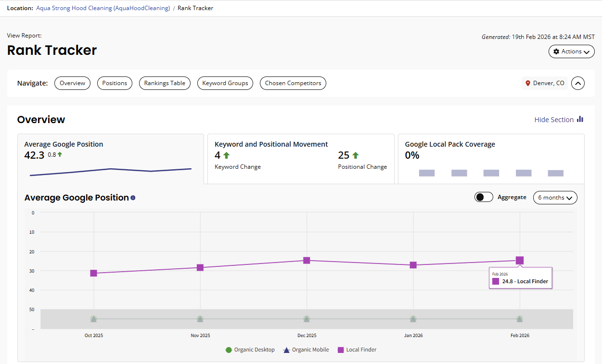The height and width of the screenshot is (364, 602).
Task: Click the bar chart icon beside Hide Section
Action: point(580,119)
